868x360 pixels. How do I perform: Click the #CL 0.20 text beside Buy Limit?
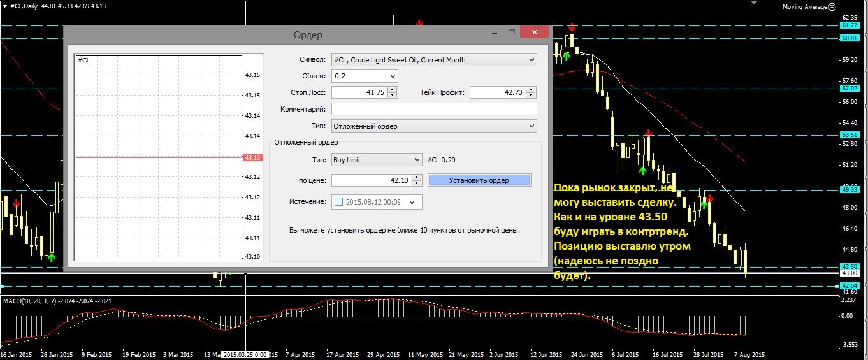[x=441, y=160]
